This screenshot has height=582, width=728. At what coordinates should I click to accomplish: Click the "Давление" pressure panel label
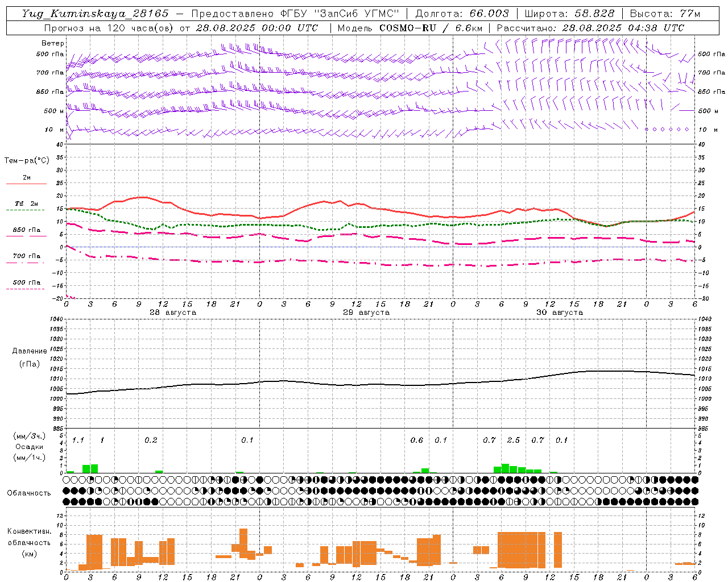coord(30,351)
